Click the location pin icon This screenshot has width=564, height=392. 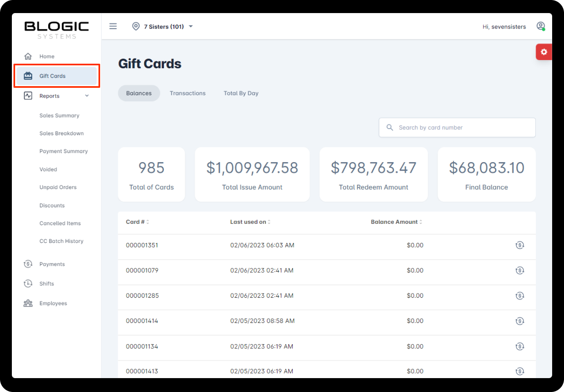click(x=136, y=27)
